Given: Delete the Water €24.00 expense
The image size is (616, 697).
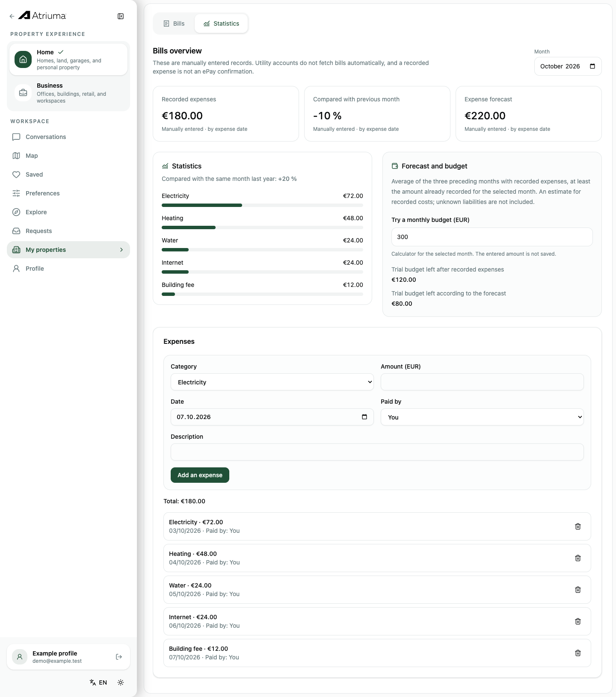Looking at the screenshot, I should (x=578, y=590).
